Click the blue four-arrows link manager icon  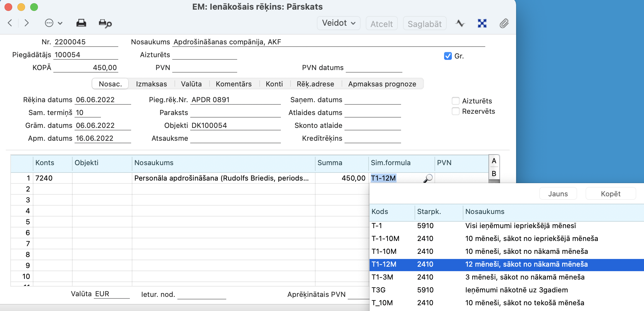[482, 23]
